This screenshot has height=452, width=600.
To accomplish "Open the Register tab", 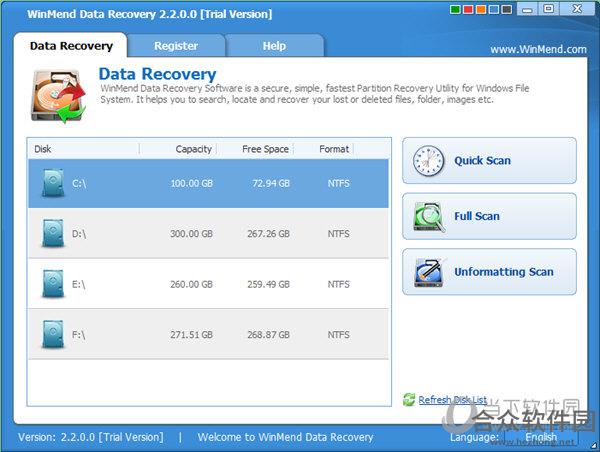I will [176, 46].
